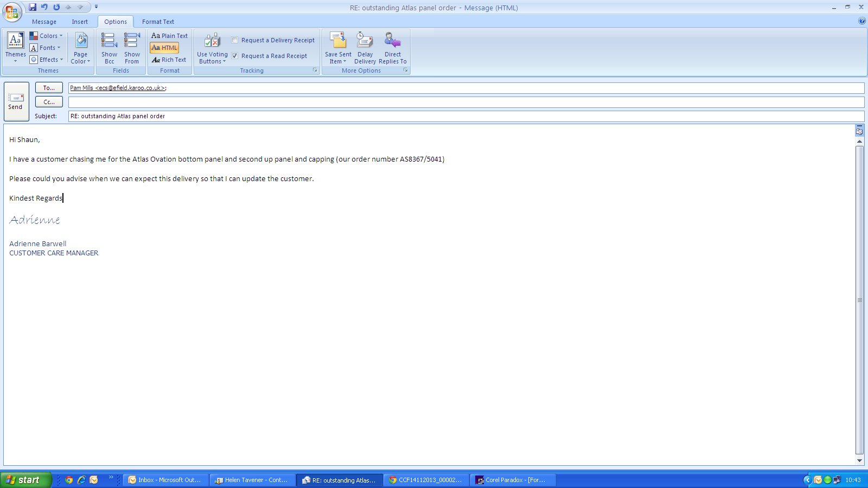Click into the Subject field

[466, 116]
